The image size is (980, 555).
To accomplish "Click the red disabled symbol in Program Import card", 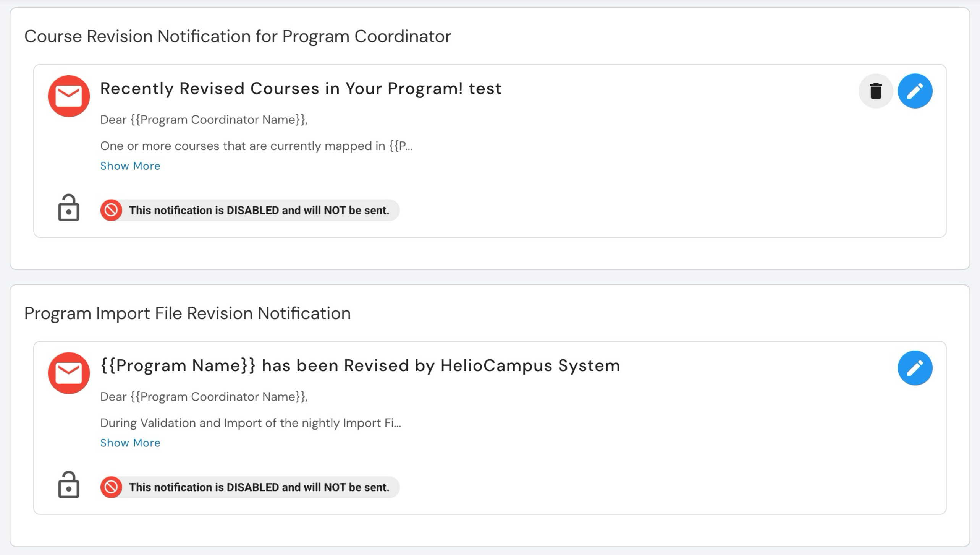I will 111,487.
